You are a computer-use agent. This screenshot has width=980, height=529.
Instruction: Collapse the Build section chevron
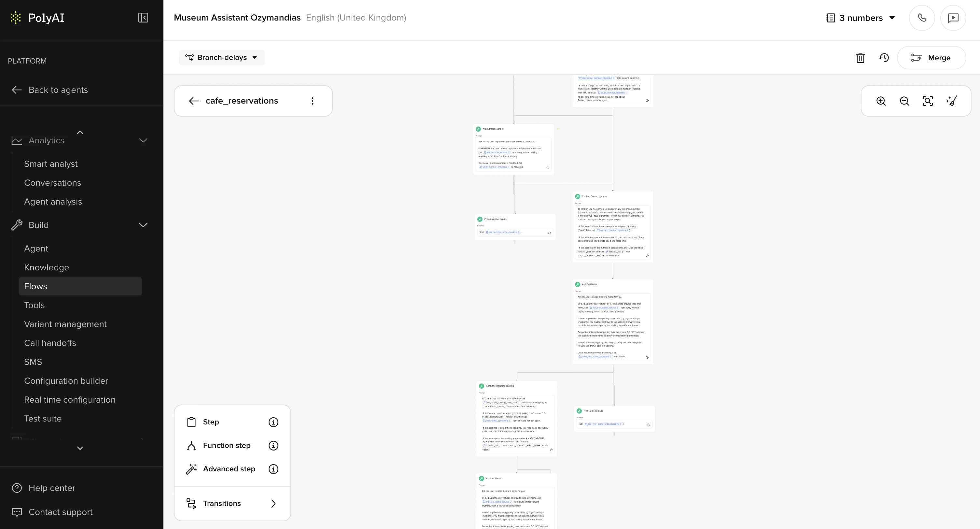[x=143, y=225]
